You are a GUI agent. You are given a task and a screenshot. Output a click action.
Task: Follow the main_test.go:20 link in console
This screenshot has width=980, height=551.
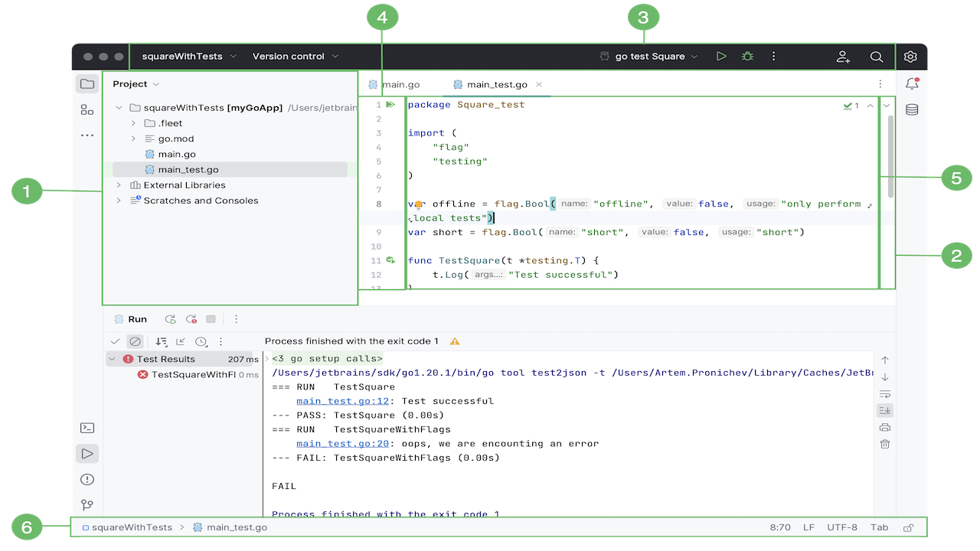tap(343, 444)
